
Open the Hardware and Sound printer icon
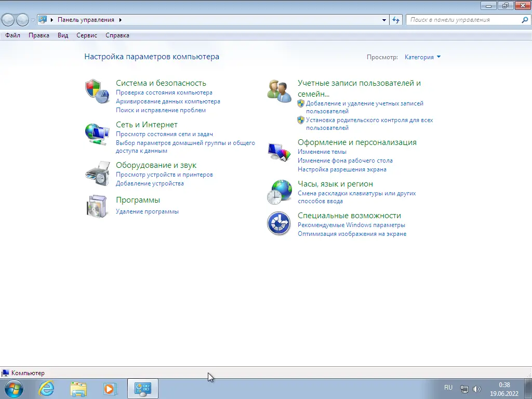coord(98,174)
